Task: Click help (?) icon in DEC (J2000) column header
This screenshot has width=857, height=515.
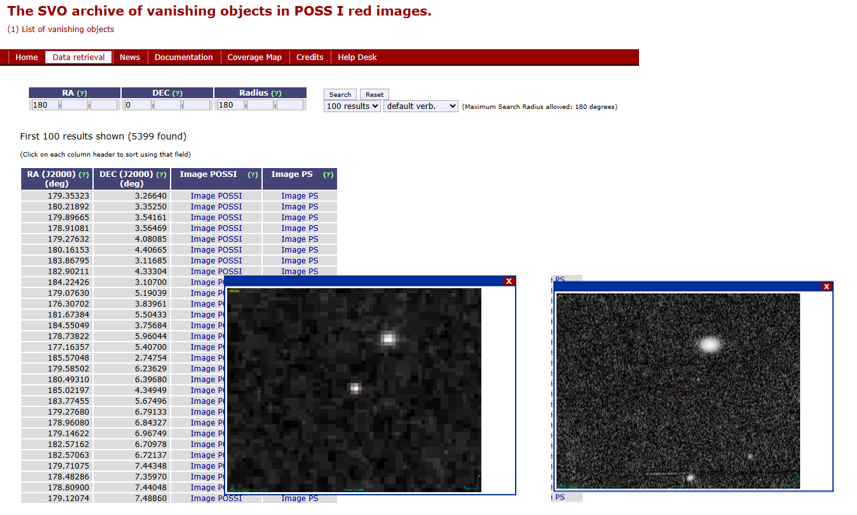Action: [159, 175]
